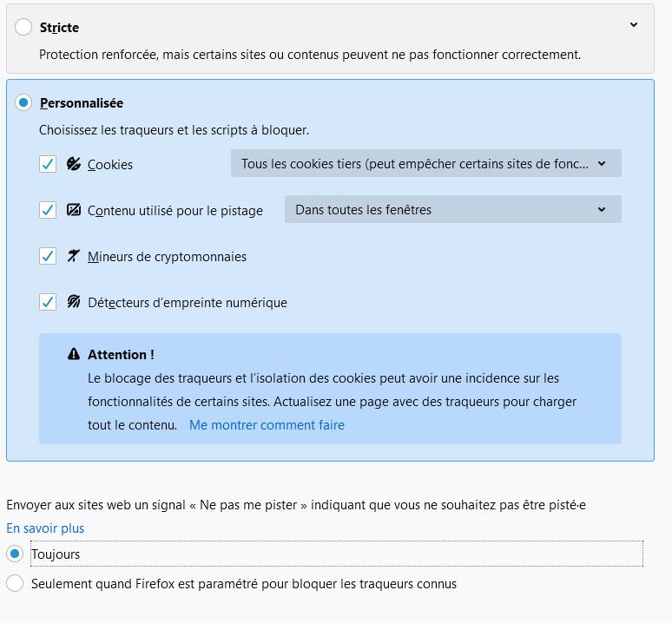
Task: Select the Stricte protection radio button
Action: click(23, 28)
